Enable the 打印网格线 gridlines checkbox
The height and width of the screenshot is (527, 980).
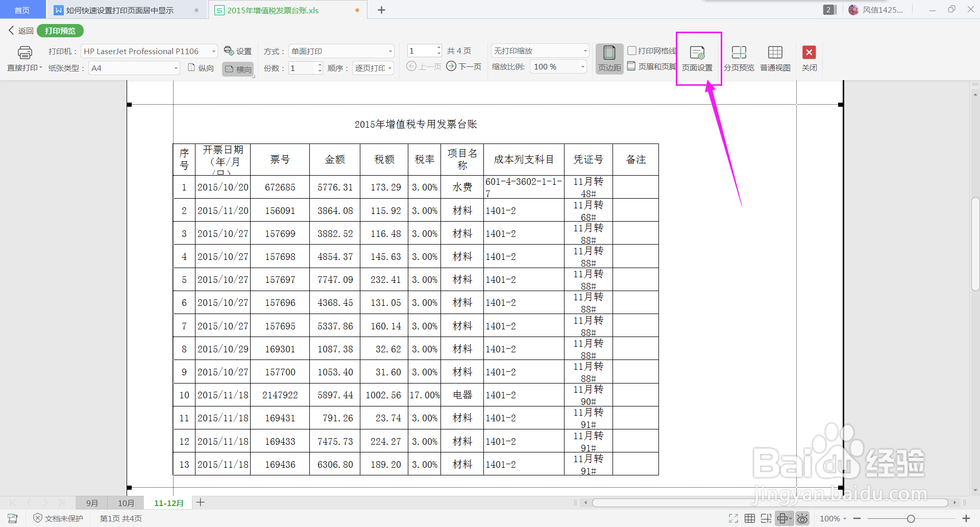click(x=632, y=51)
